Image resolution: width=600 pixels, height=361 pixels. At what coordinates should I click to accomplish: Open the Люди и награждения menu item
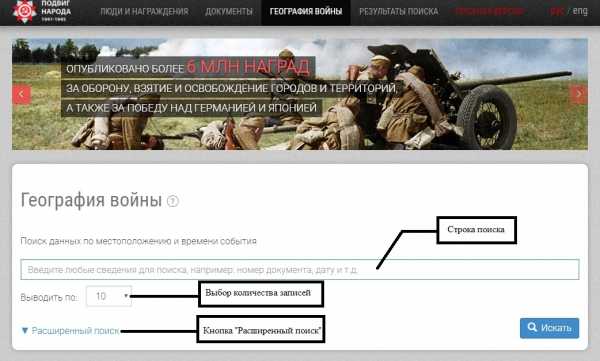pos(144,11)
